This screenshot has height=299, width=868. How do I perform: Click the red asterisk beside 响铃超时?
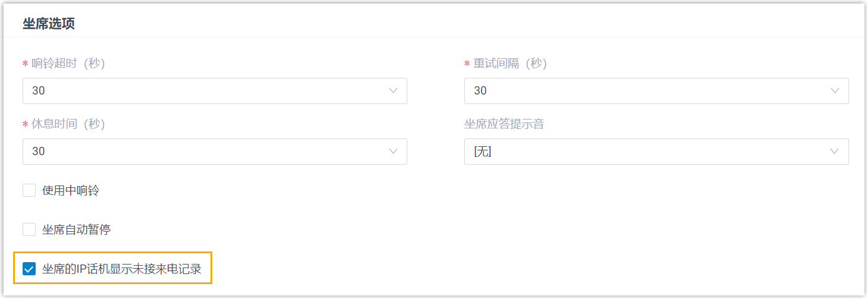(x=25, y=64)
